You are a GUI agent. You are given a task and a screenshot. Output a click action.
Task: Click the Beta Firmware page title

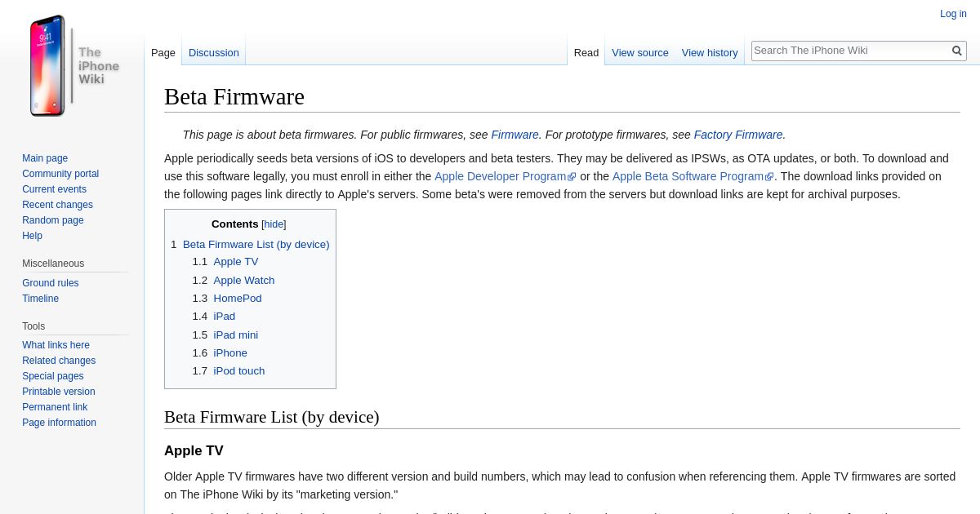pos(234,97)
